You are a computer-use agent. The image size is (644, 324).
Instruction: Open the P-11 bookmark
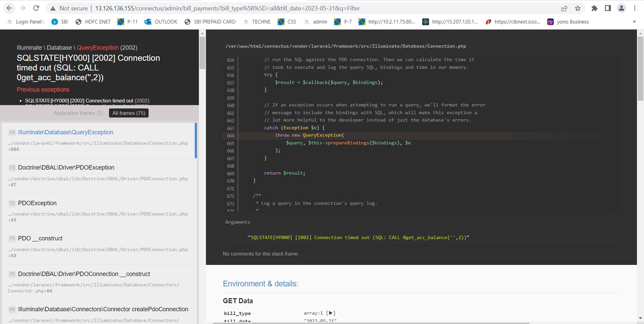(127, 22)
